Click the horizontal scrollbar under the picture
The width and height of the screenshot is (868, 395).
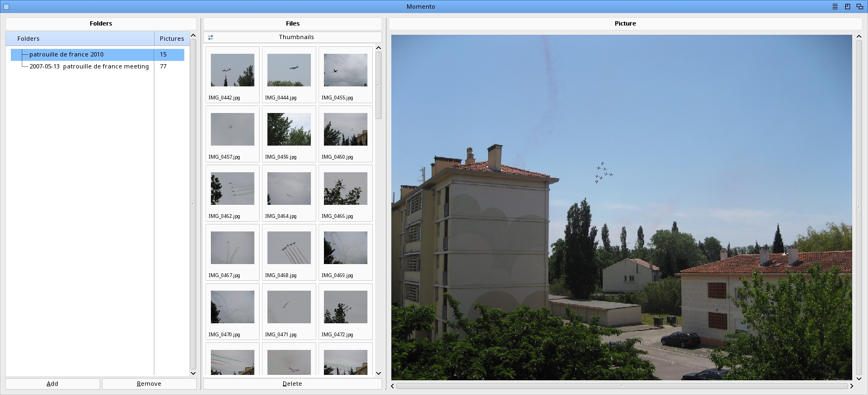click(622, 386)
